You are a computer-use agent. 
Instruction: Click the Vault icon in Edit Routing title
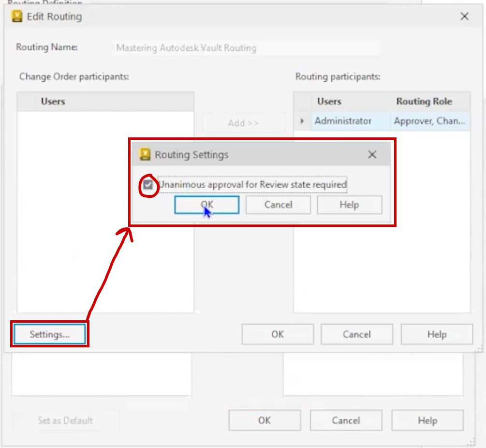(x=17, y=16)
